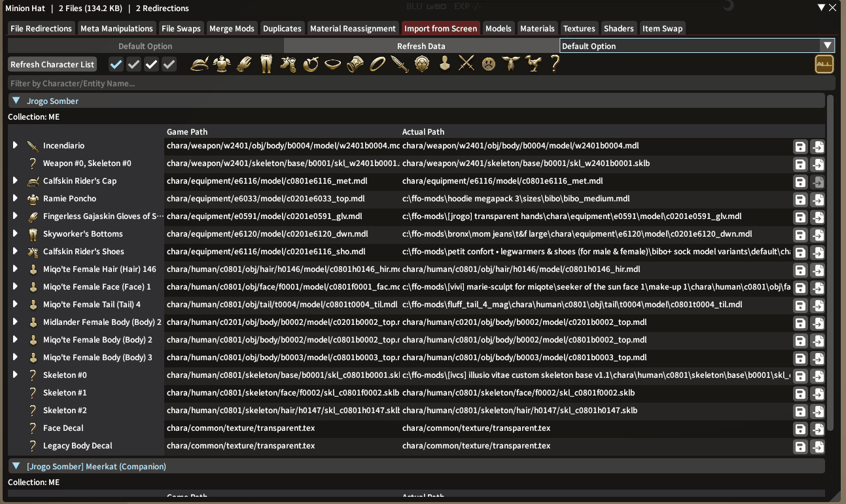Click the gold ALL filter icon
This screenshot has width=846, height=504.
click(x=824, y=64)
